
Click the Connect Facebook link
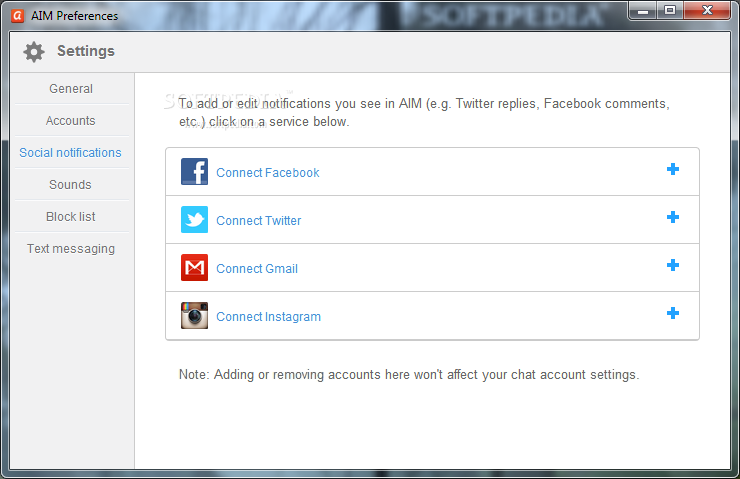268,173
